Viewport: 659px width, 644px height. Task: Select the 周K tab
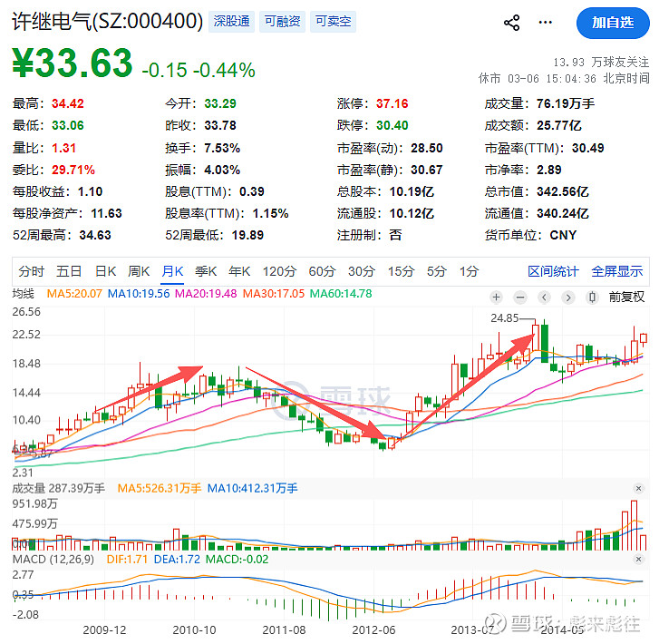[139, 271]
